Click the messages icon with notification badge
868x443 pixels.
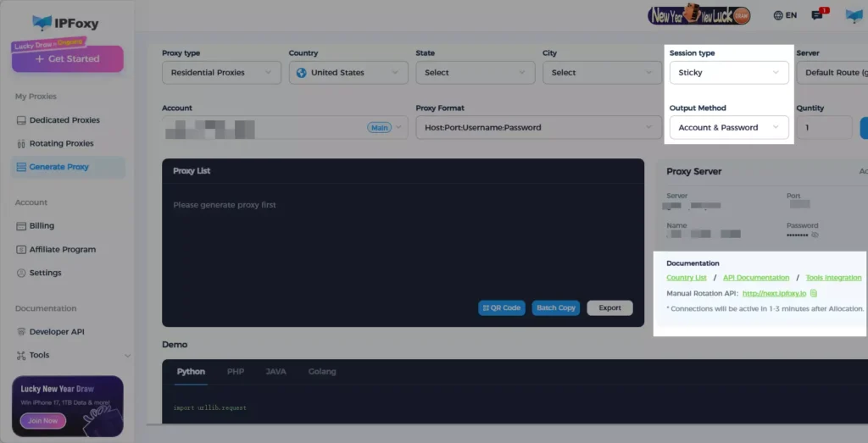pos(817,15)
